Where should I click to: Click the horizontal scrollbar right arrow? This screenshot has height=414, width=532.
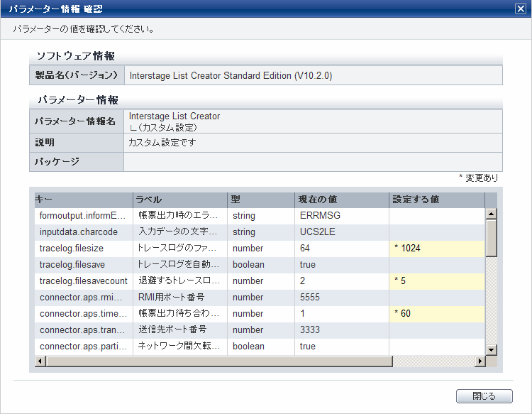(480, 361)
